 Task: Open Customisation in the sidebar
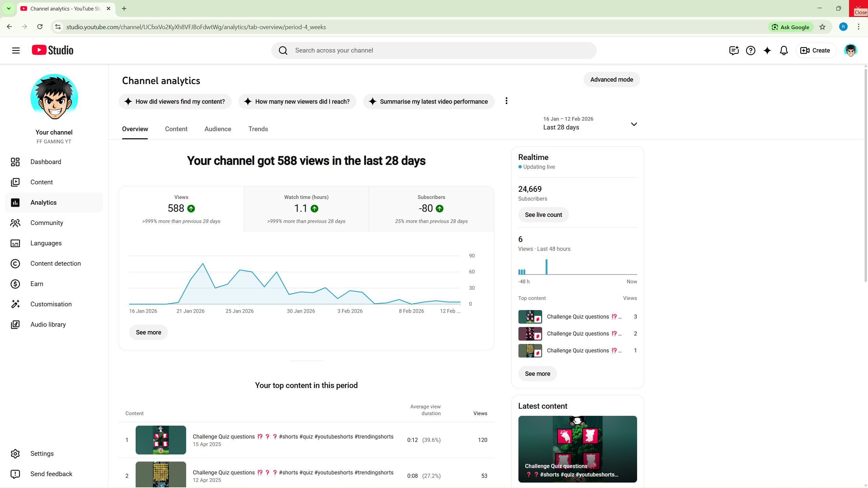tap(51, 304)
